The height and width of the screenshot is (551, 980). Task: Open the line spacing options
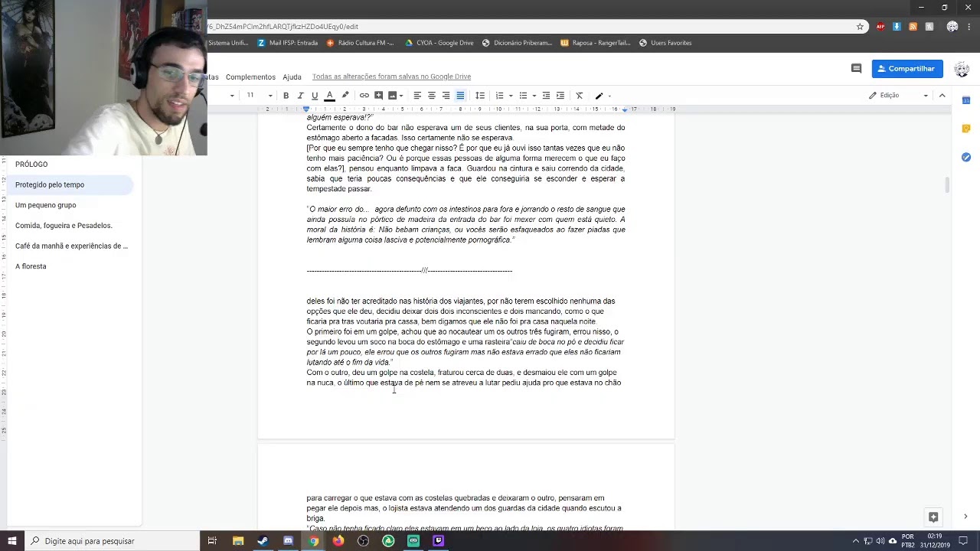point(480,96)
